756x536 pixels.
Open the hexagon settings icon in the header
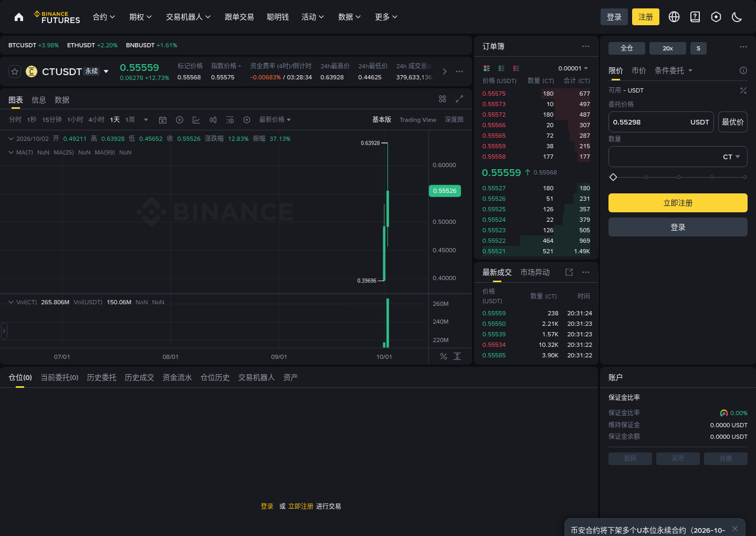tap(716, 17)
